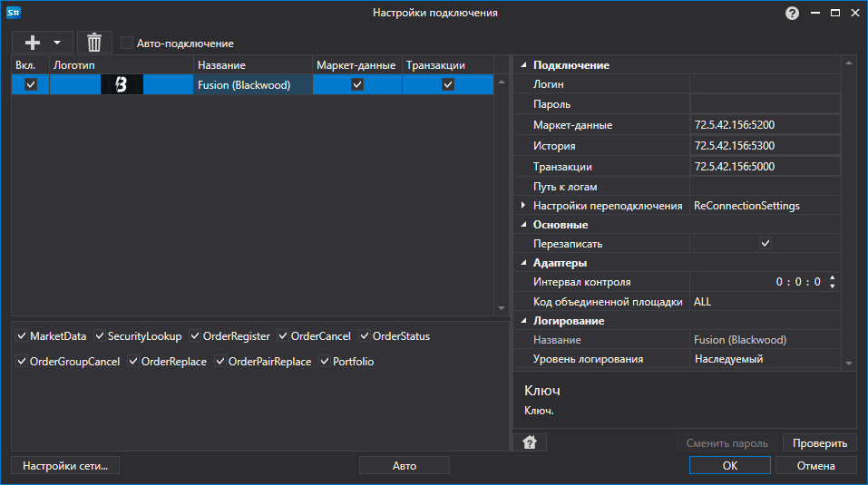868x485 pixels.
Task: Toggle the Перезаписать checkbox
Action: 765,243
